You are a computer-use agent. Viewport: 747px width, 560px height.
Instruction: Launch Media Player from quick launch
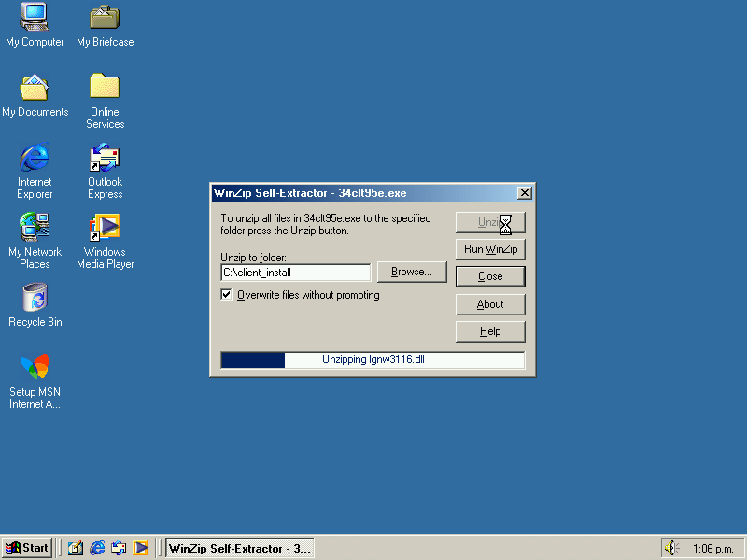point(140,548)
